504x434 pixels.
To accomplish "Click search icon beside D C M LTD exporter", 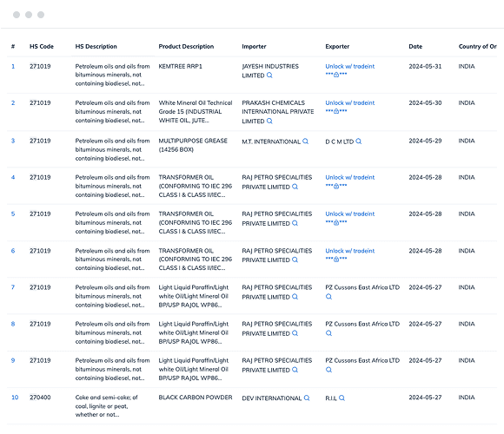I will click(x=359, y=141).
